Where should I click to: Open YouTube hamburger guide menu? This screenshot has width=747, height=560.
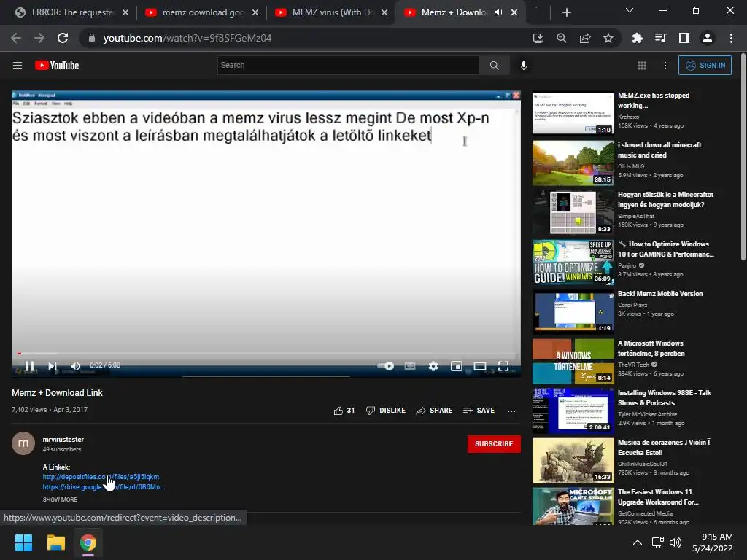pyautogui.click(x=18, y=65)
